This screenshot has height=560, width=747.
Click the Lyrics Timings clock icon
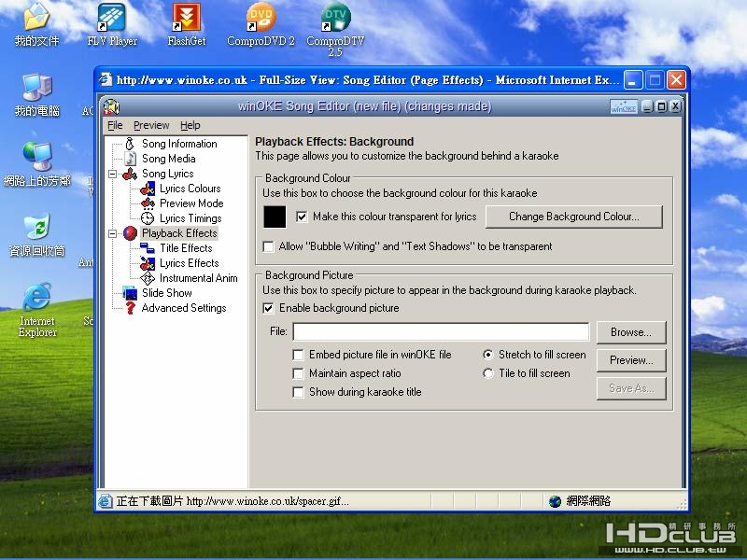click(148, 218)
